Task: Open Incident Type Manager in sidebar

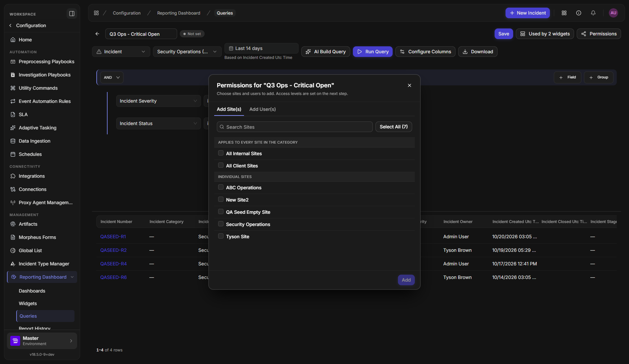Action: coord(42,264)
